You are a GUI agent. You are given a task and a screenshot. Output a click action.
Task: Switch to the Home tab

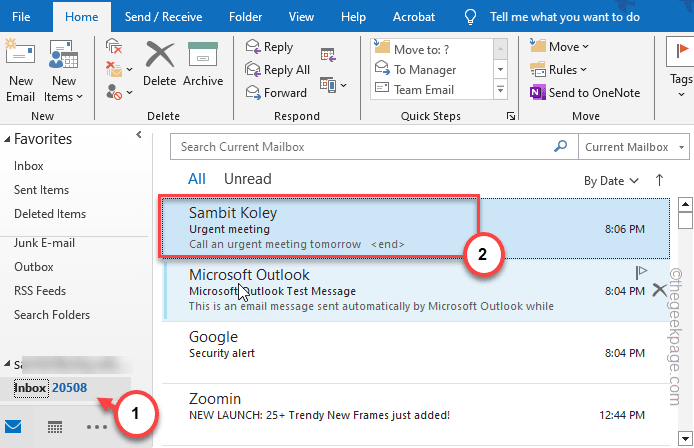(x=81, y=17)
